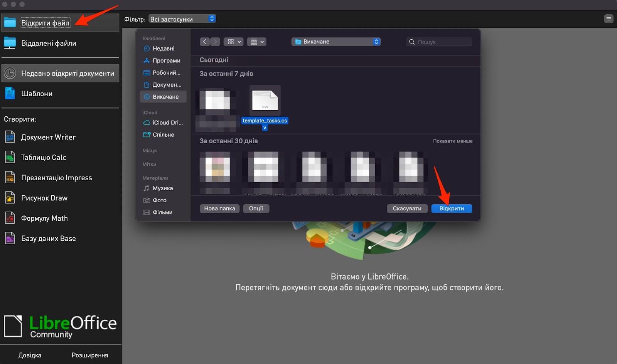The image size is (617, 364).
Task: Open the Remote Files option
Action: [48, 43]
